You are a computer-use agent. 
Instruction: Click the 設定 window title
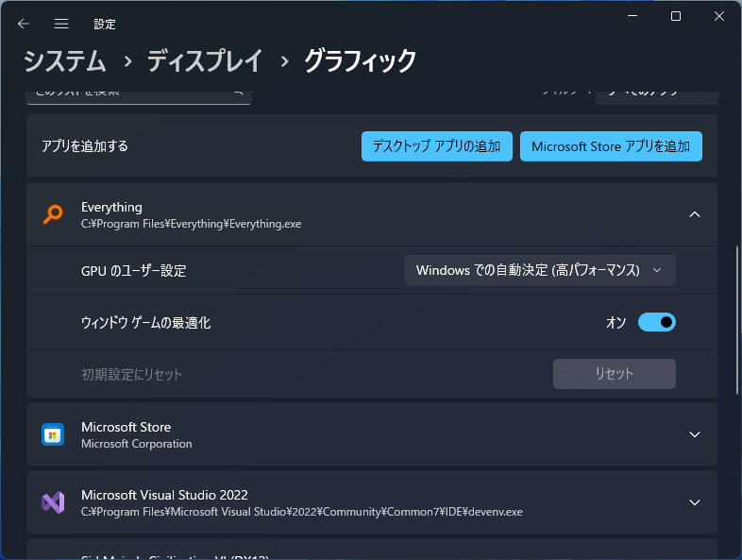[x=105, y=25]
